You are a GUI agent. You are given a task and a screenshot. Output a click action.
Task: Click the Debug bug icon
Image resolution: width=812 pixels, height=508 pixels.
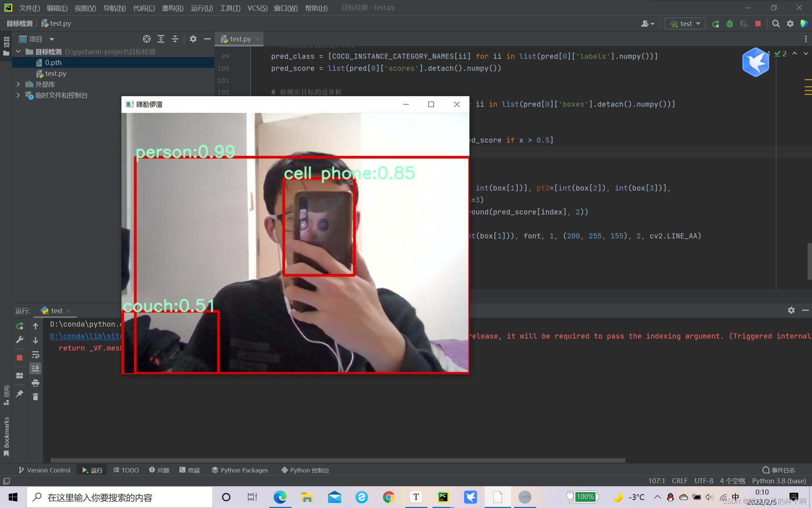coord(730,24)
